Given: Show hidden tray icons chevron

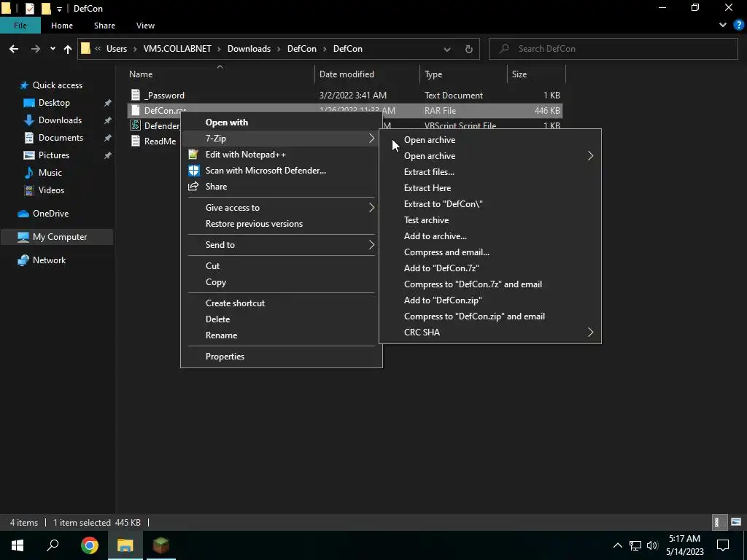Looking at the screenshot, I should (617, 545).
